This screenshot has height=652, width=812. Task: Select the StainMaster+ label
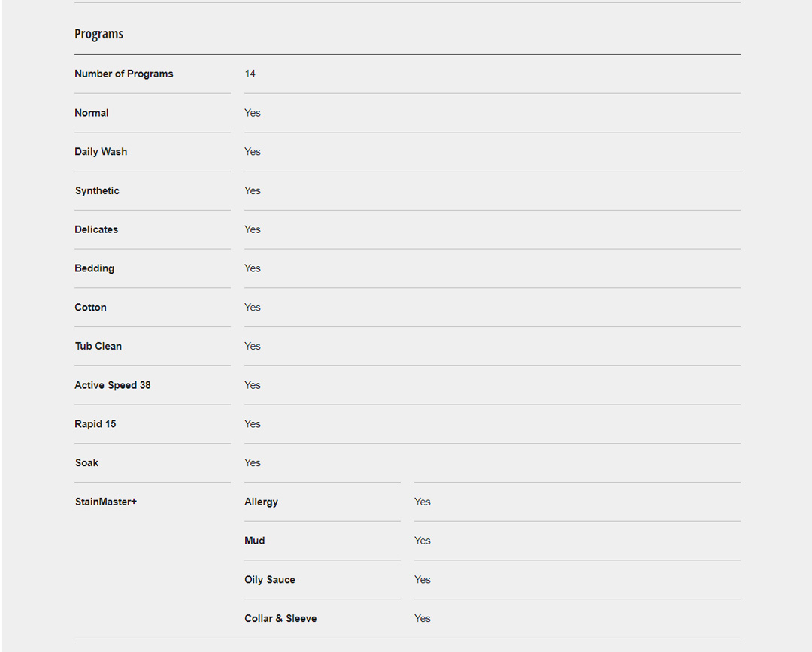pos(106,502)
